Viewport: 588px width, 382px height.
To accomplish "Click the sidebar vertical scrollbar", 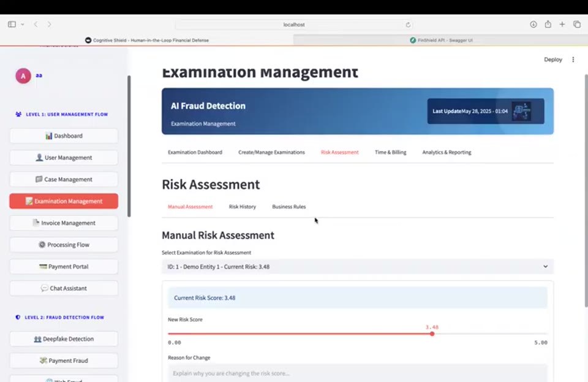I will pos(129,147).
